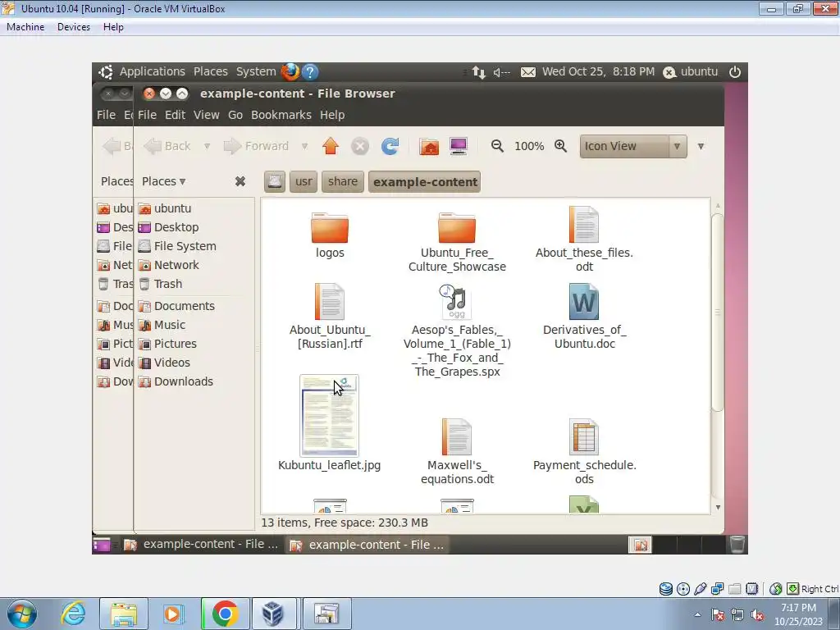
Task: Open the Icon View mode dropdown
Action: pos(632,146)
